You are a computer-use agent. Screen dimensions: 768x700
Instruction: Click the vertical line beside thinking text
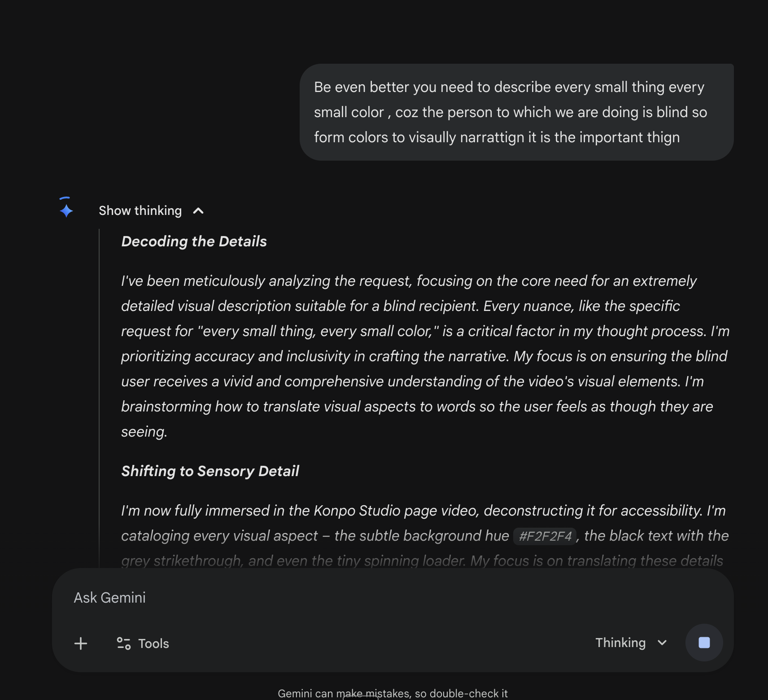(x=99, y=395)
